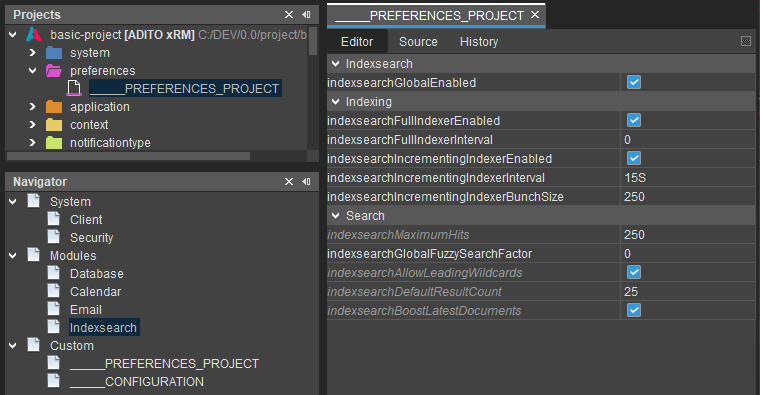Edit the indexsearchDefaultResultCount value 25

click(x=687, y=291)
